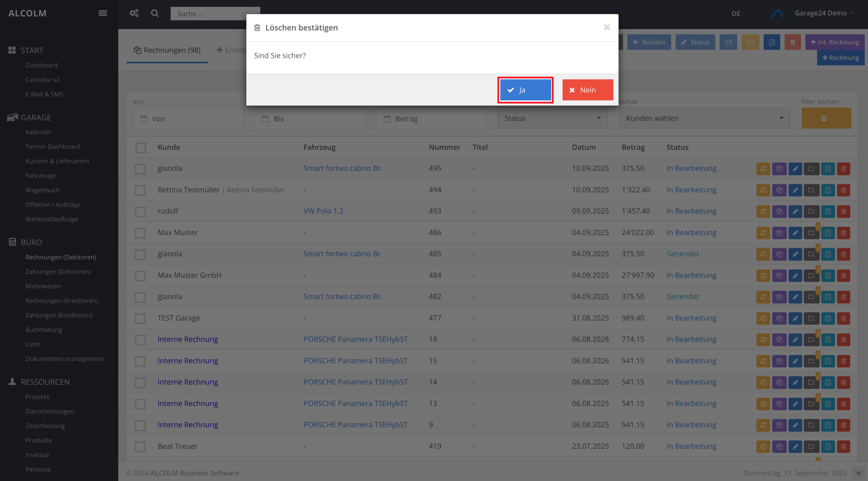The image size is (868, 481).
Task: Open the settings gears icon in top bar
Action: click(134, 13)
